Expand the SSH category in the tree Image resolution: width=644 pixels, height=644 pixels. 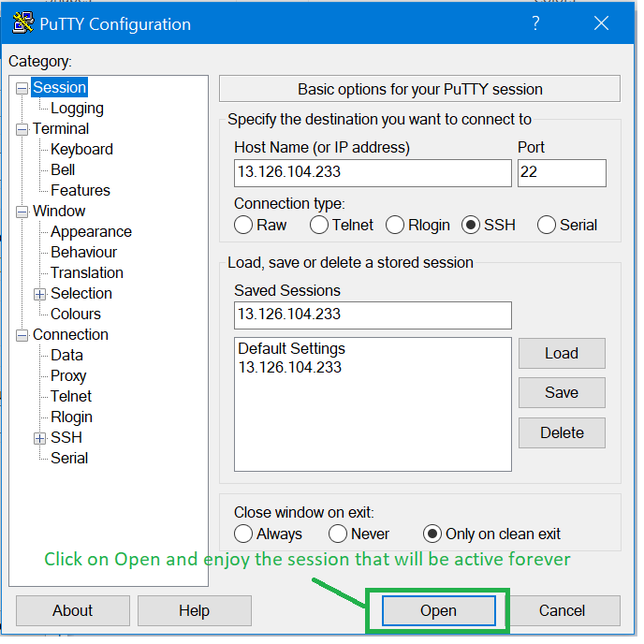[x=40, y=438]
